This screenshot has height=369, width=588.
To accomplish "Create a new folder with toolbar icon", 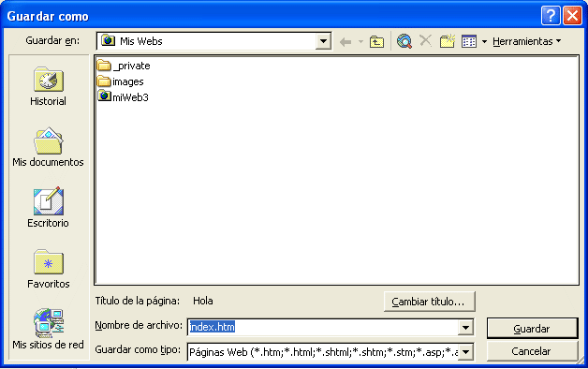I will click(x=447, y=41).
